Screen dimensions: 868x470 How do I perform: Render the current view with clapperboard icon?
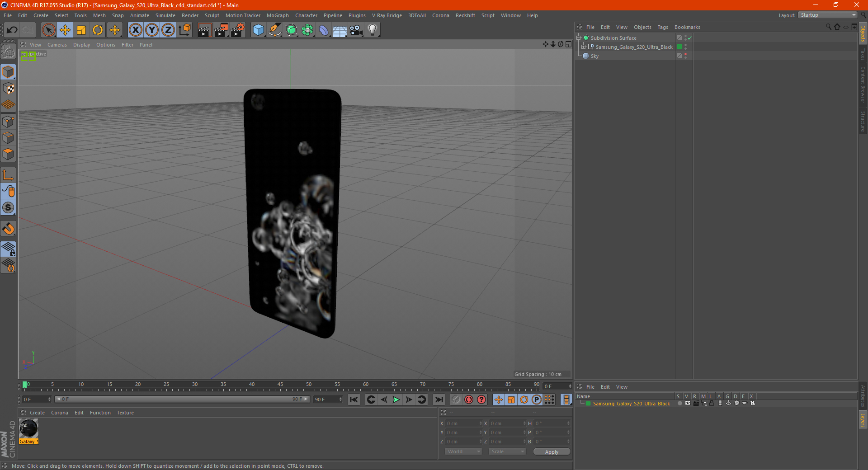[204, 30]
